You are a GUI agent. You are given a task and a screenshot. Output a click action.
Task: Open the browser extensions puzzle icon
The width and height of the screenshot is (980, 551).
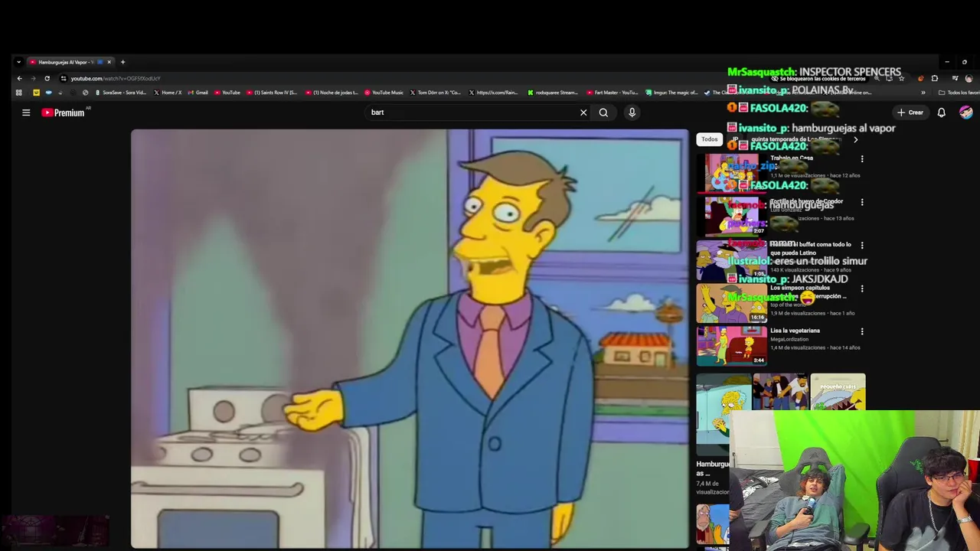tap(934, 78)
